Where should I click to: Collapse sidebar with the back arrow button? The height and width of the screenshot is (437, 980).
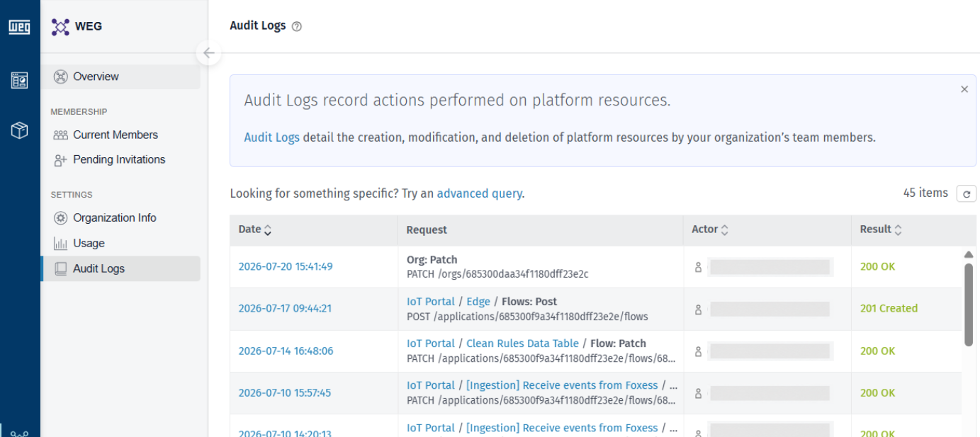208,53
